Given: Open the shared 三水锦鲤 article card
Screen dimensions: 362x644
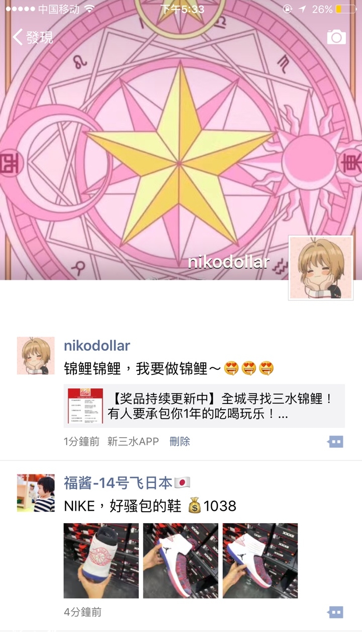Looking at the screenshot, I should pyautogui.click(x=204, y=406).
